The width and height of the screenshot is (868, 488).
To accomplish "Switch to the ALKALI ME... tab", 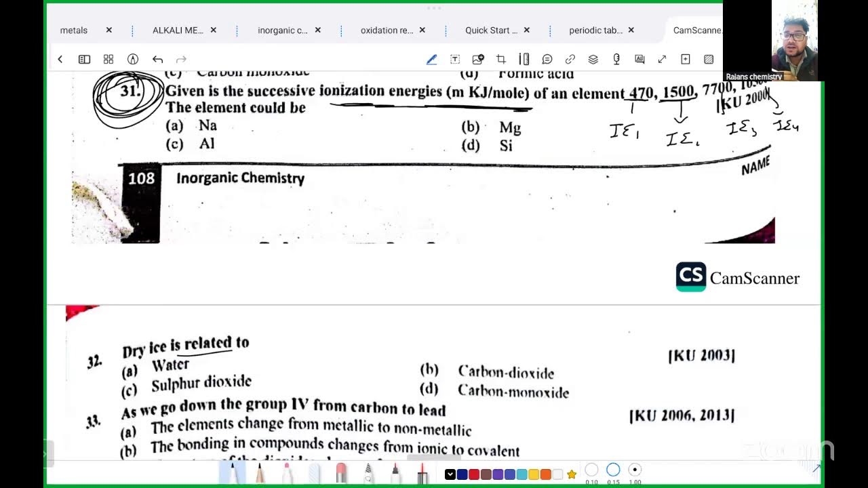I will (x=178, y=30).
